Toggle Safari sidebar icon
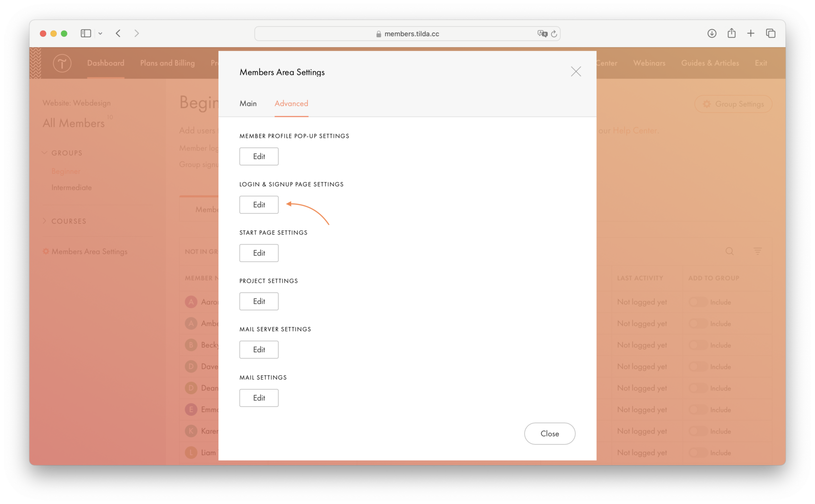Image resolution: width=815 pixels, height=504 pixels. click(x=85, y=33)
